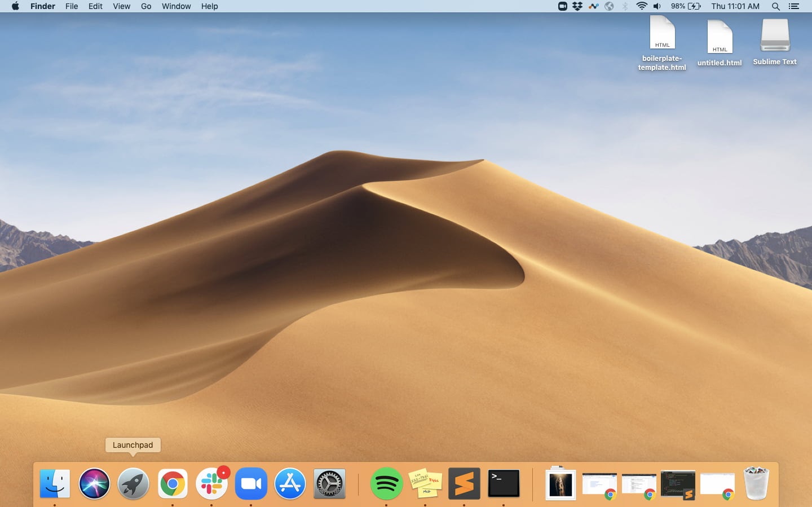Click the Dropbox menu bar icon
The width and height of the screenshot is (812, 507).
(577, 6)
